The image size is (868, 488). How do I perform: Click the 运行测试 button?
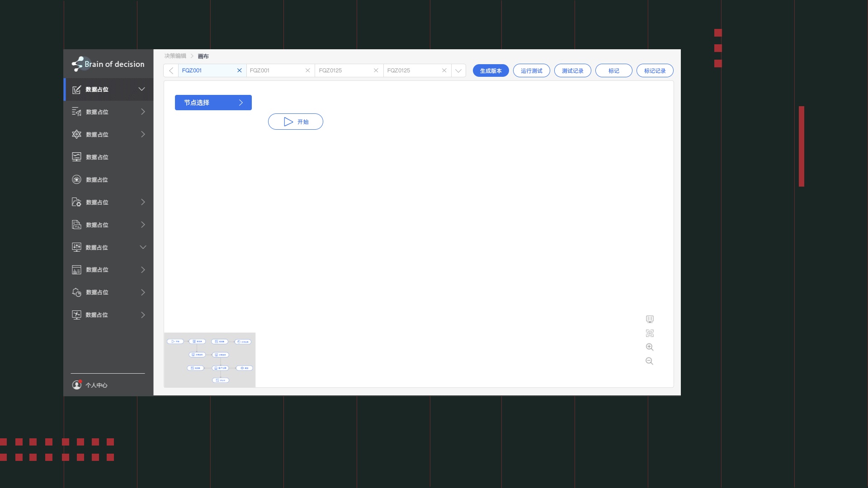click(531, 70)
